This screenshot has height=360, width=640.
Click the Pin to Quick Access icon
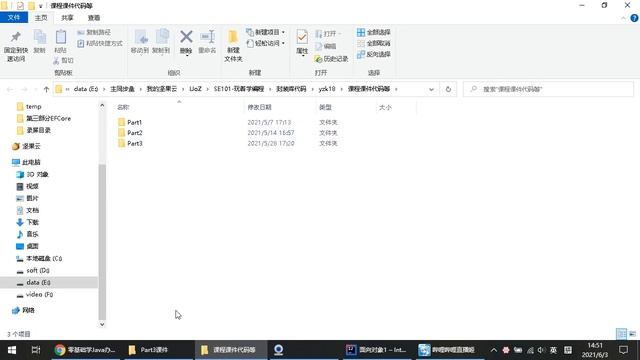[16, 37]
